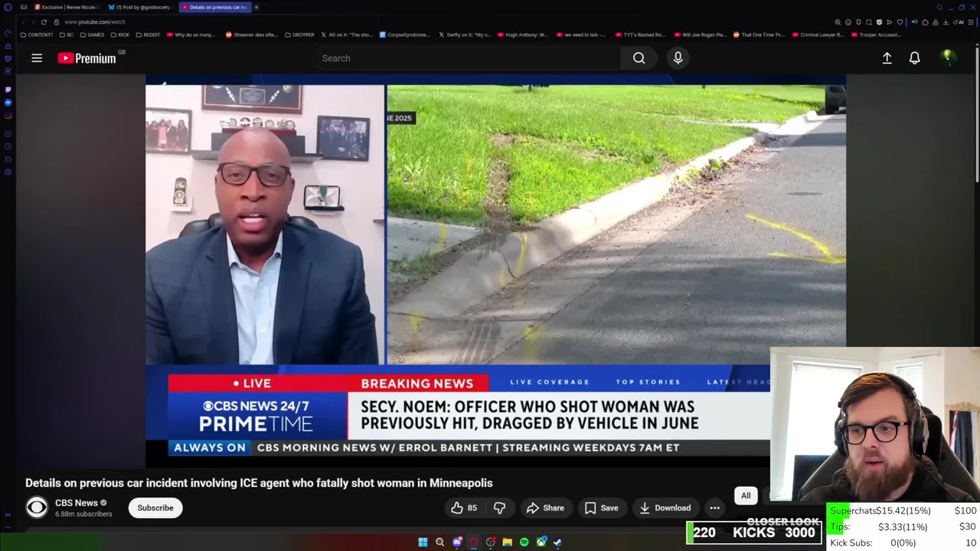980x551 pixels.
Task: Open browser sidebar settings gear
Action: [8, 171]
